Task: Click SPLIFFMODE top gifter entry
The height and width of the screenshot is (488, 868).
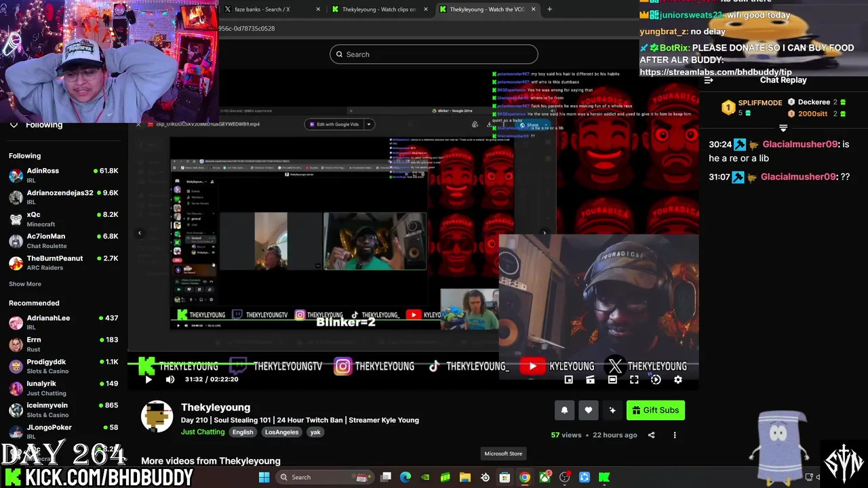Action: (x=751, y=107)
